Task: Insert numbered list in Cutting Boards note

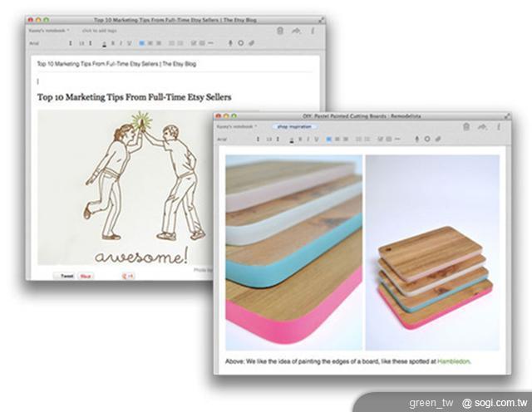Action: [367, 139]
